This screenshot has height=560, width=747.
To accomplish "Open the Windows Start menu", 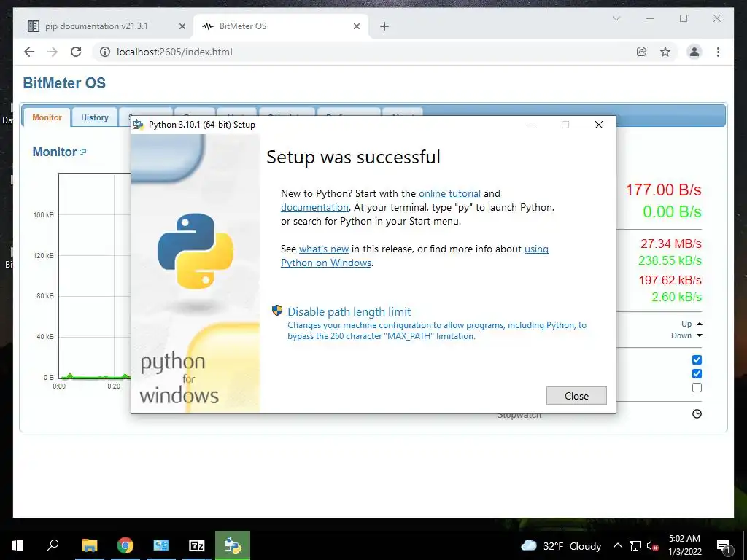I will (x=18, y=545).
